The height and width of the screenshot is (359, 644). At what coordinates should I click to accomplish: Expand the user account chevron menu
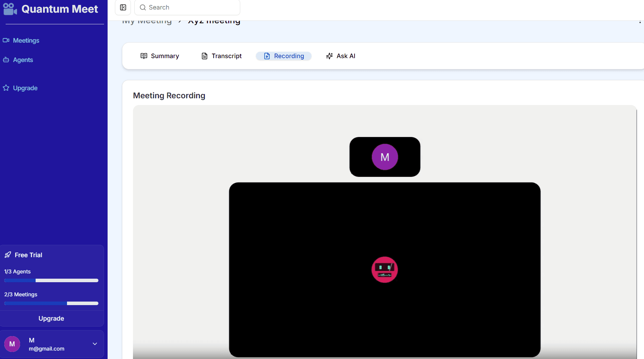95,344
